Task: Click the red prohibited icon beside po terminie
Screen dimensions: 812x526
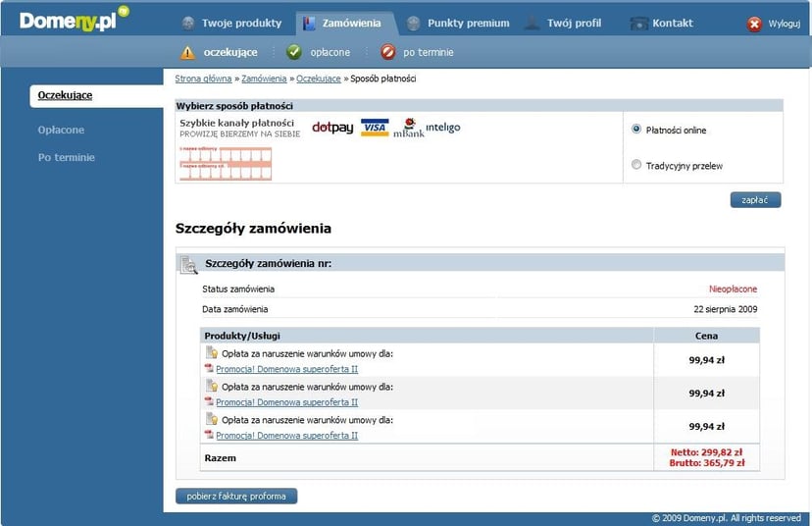Action: tap(388, 52)
